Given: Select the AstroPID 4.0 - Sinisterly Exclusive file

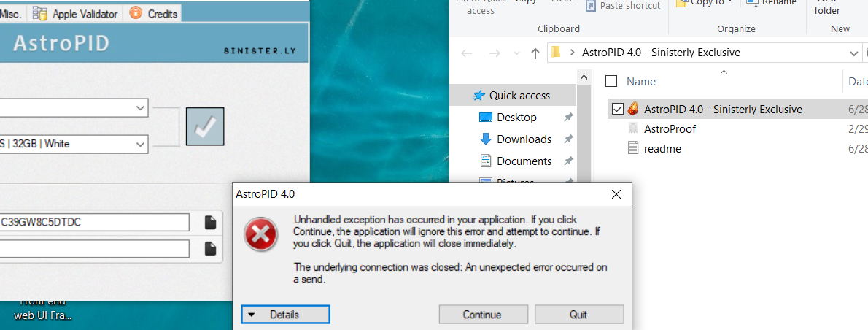Looking at the screenshot, I should (x=723, y=109).
